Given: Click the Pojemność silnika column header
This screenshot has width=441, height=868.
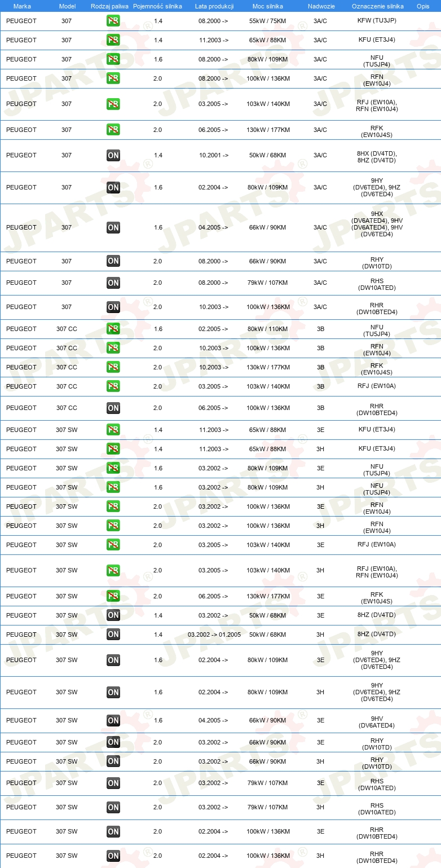Looking at the screenshot, I should [157, 6].
